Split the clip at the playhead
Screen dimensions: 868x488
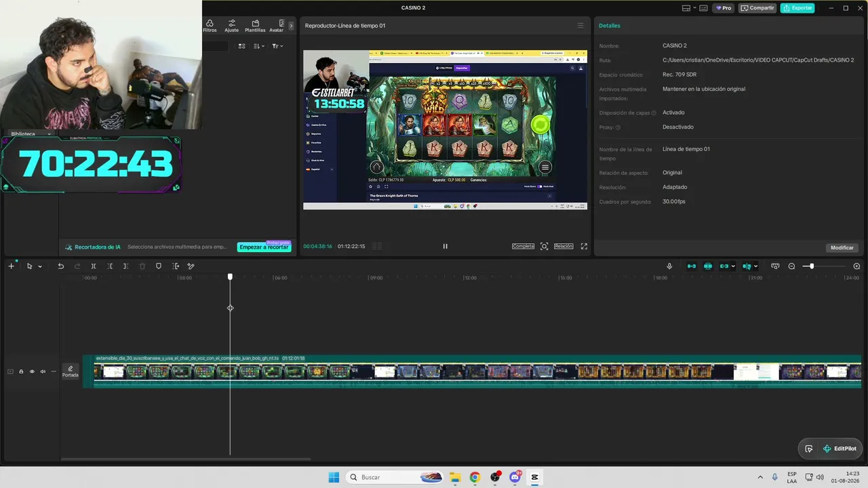click(x=94, y=266)
